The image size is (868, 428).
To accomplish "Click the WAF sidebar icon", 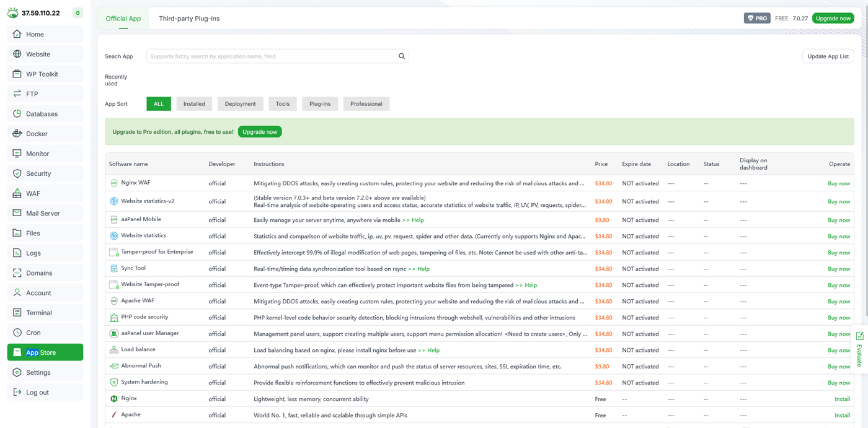I will [x=17, y=193].
